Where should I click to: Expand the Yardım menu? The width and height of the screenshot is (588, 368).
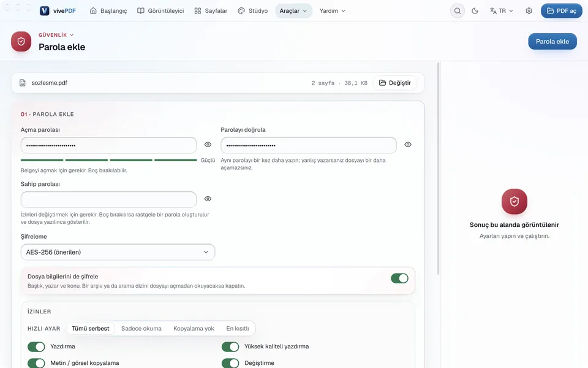click(x=332, y=11)
